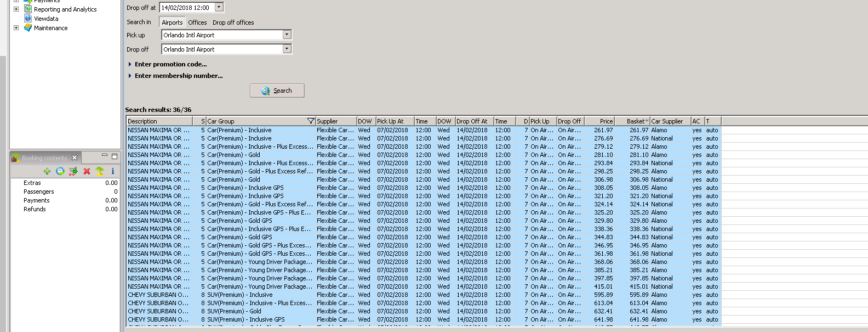Image resolution: width=868 pixels, height=332 pixels.
Task: Click the palm tree icon in Booking contents toolbar
Action: point(100,171)
